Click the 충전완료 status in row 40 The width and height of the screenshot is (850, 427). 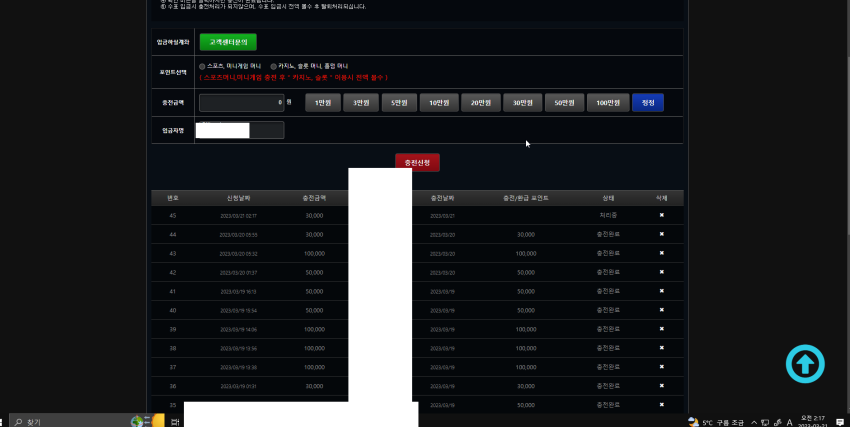[x=608, y=310]
